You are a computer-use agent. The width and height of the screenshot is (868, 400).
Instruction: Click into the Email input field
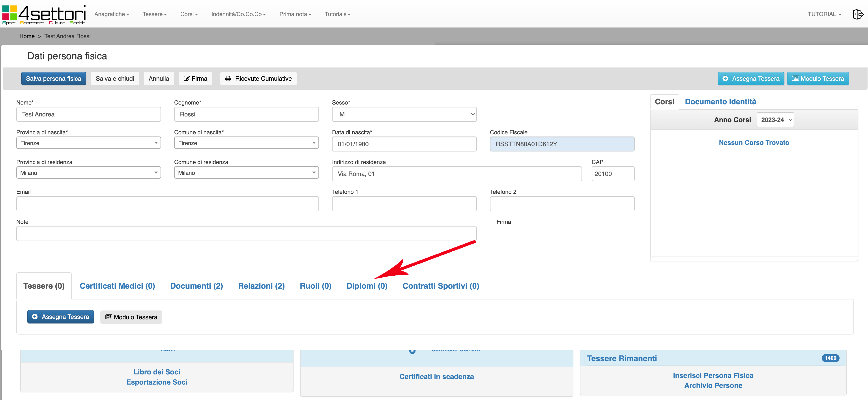pyautogui.click(x=167, y=204)
